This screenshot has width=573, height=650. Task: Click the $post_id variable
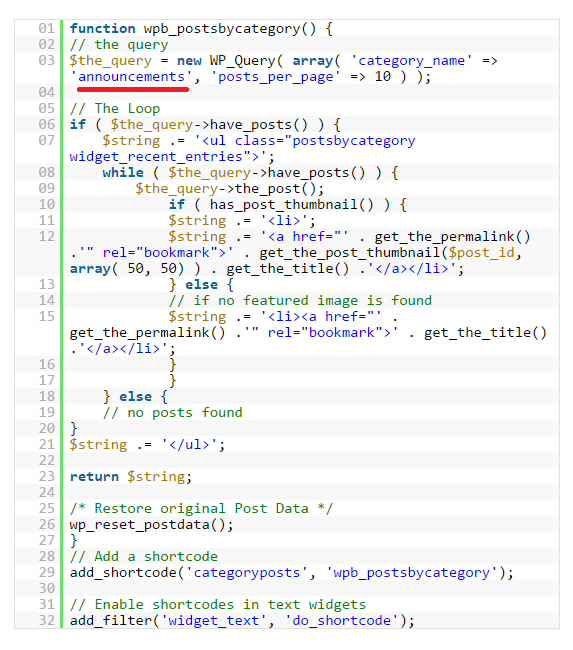[482, 252]
